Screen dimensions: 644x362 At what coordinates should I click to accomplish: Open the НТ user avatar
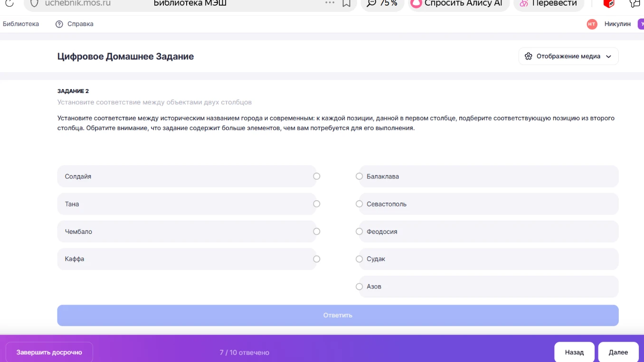[x=592, y=24]
